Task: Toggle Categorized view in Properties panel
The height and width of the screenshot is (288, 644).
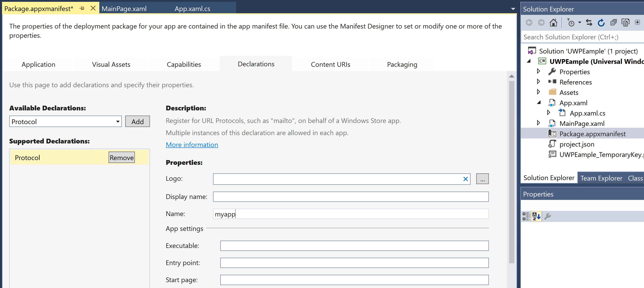Action: pos(526,216)
